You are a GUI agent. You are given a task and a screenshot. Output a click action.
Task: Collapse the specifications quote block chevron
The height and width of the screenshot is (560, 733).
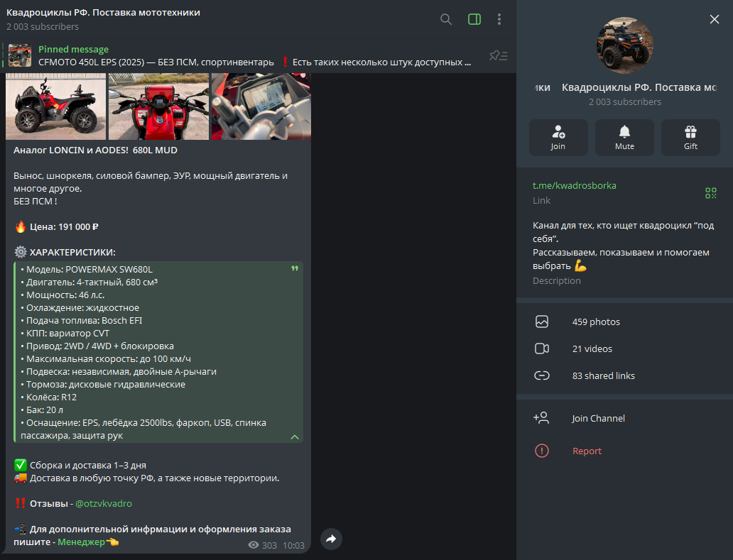pos(295,437)
